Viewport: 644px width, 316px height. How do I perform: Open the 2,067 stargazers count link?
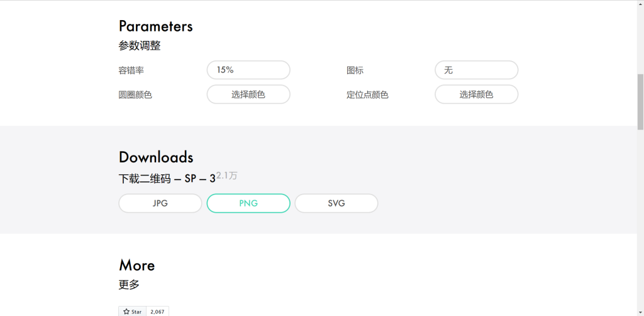coord(158,312)
